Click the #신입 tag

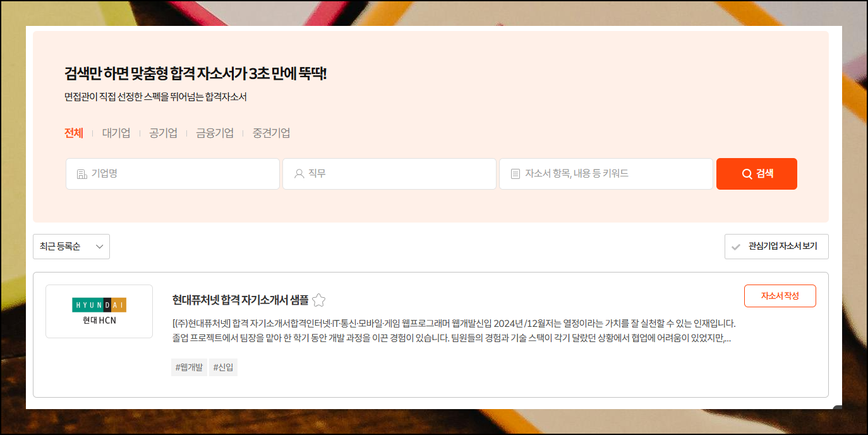(224, 367)
